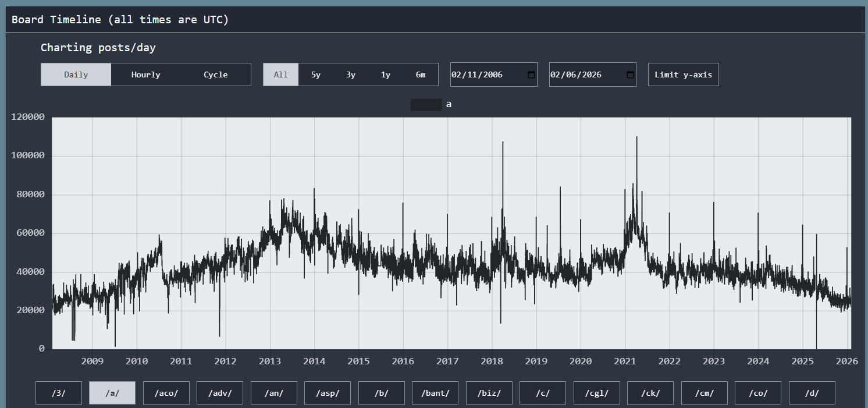The width and height of the screenshot is (868, 408).
Task: Click the 'a' legend label text
Action: pyautogui.click(x=449, y=105)
